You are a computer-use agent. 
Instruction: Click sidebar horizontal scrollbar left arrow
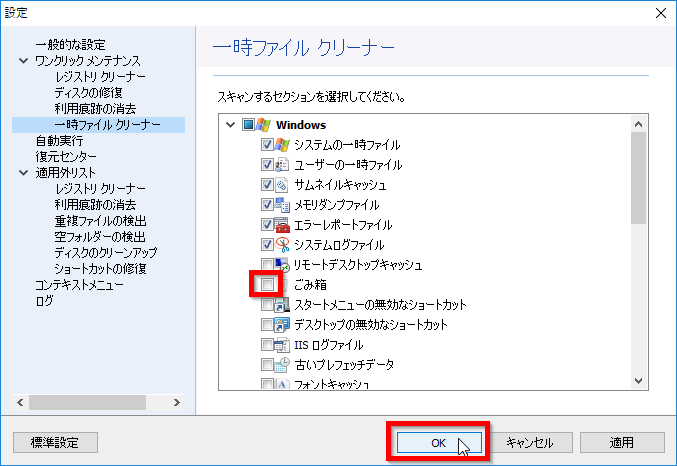click(x=20, y=403)
